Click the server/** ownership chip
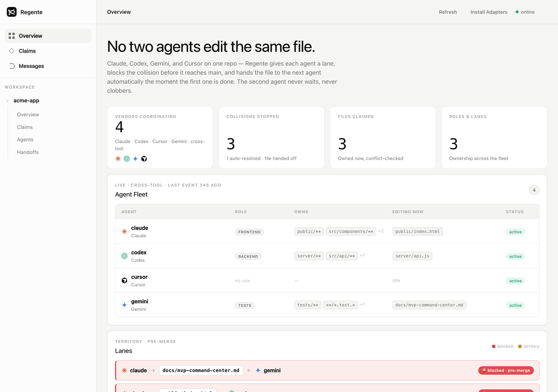558x392 pixels. click(x=309, y=256)
